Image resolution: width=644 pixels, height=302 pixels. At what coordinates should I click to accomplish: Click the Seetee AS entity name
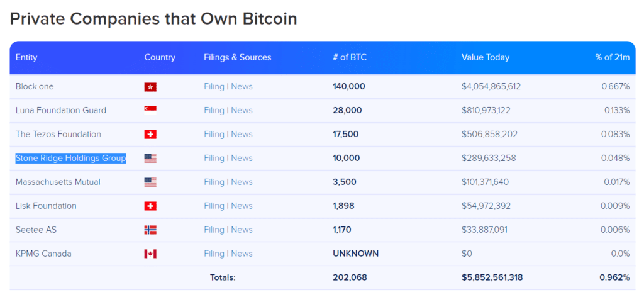[x=36, y=230]
